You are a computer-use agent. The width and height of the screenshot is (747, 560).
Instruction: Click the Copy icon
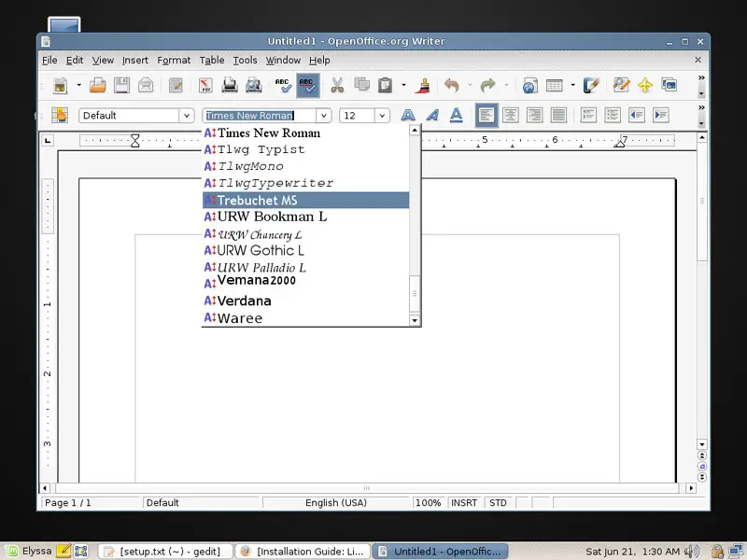point(361,86)
